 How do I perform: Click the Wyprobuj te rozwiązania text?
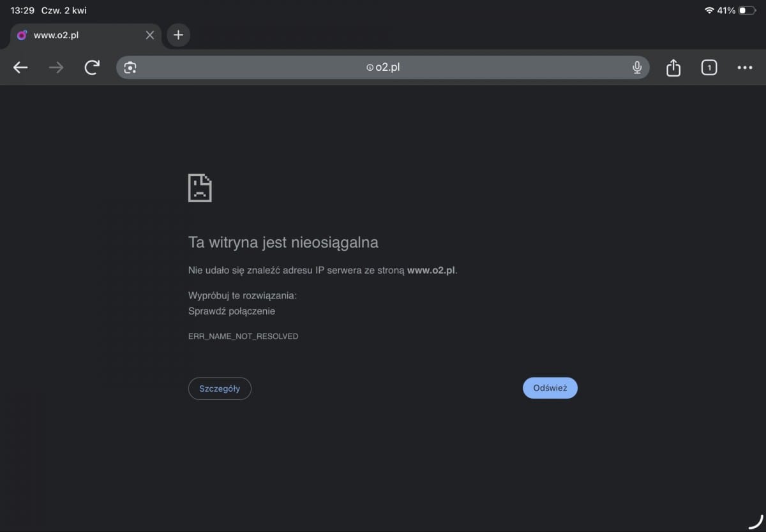tap(243, 296)
